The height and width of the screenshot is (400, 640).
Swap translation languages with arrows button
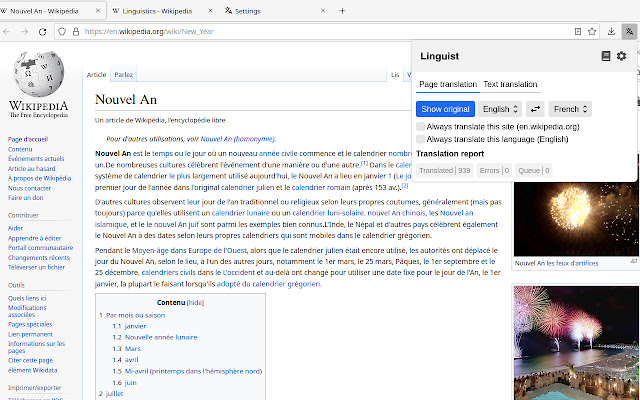(535, 108)
